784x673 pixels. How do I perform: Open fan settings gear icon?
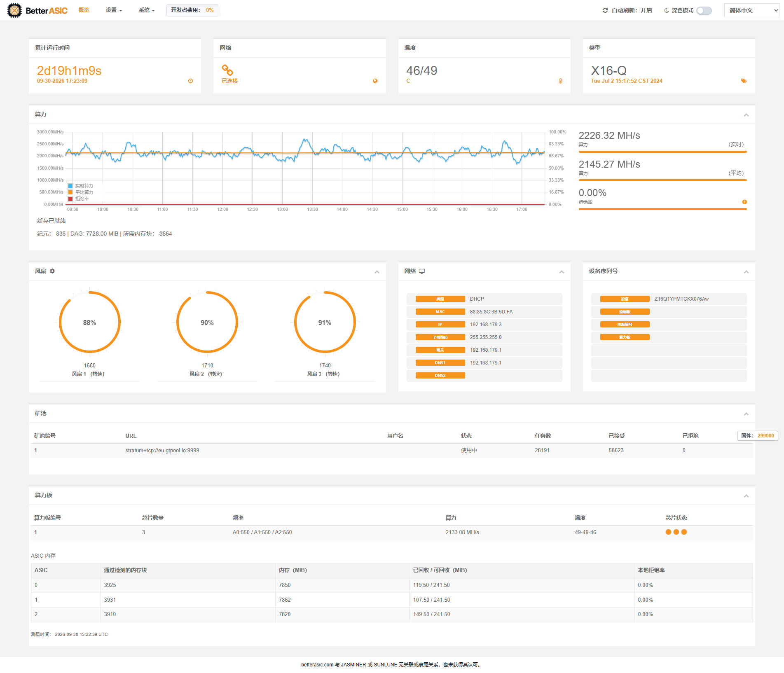coord(52,271)
